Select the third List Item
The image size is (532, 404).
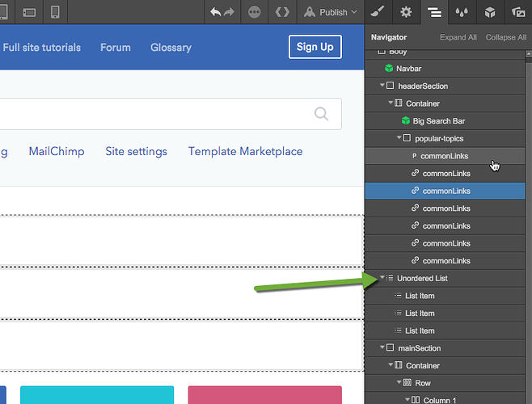click(445, 330)
